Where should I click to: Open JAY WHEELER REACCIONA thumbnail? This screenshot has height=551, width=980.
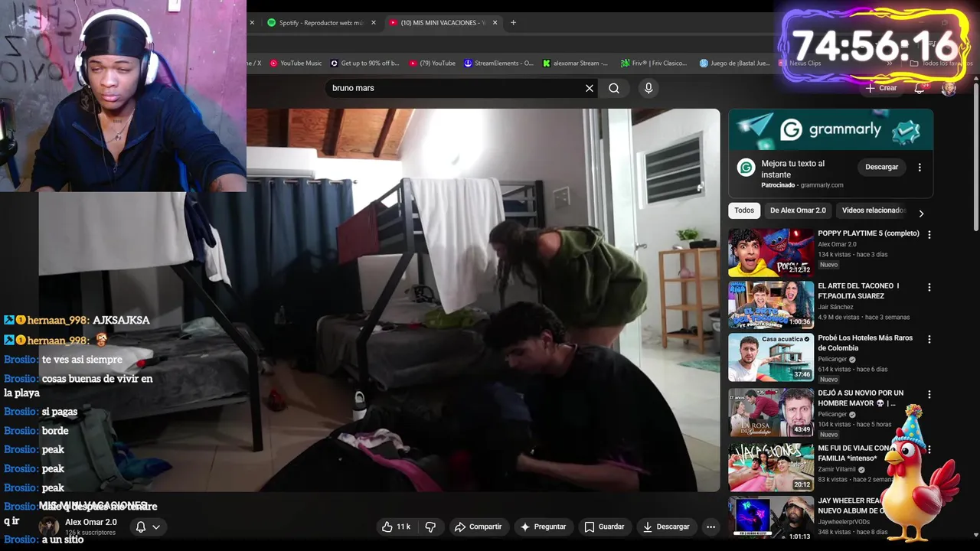click(771, 519)
